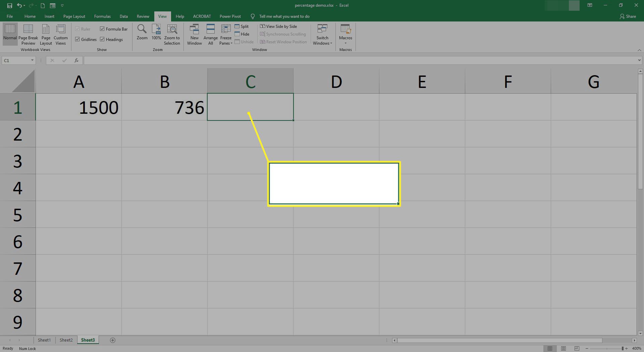Select column A header
Viewport: 644px width, 352px height.
point(78,81)
